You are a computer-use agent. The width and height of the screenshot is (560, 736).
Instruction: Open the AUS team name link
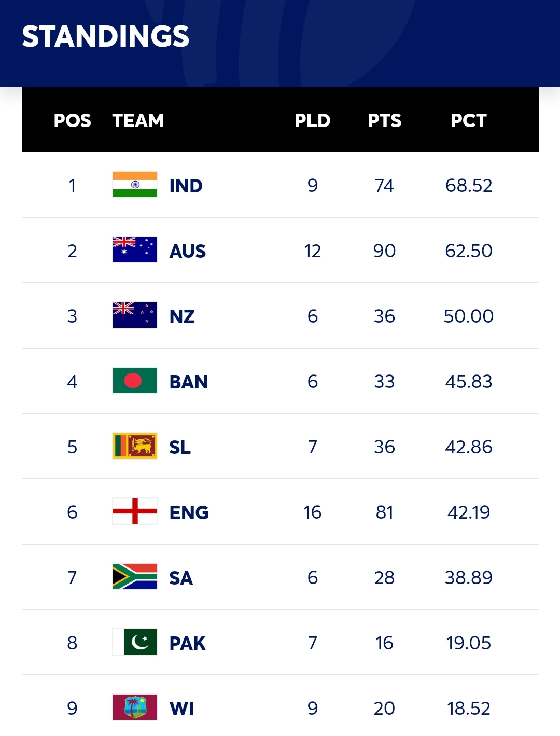click(188, 251)
